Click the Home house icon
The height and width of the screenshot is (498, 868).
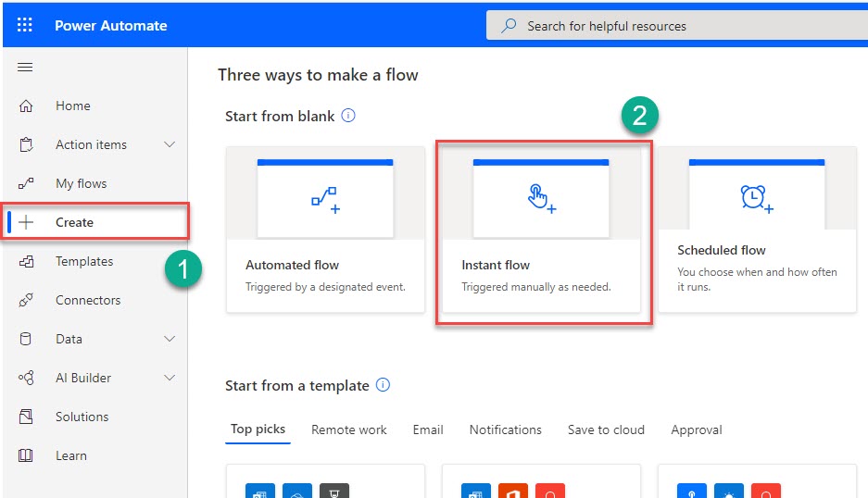(x=26, y=106)
